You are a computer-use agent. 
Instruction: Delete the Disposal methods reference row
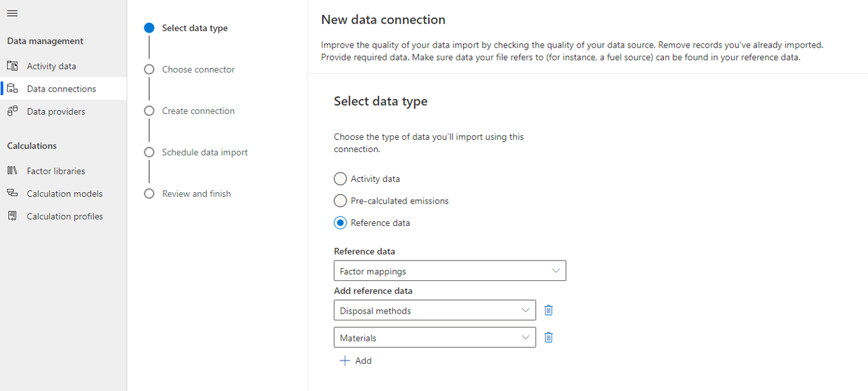(549, 310)
